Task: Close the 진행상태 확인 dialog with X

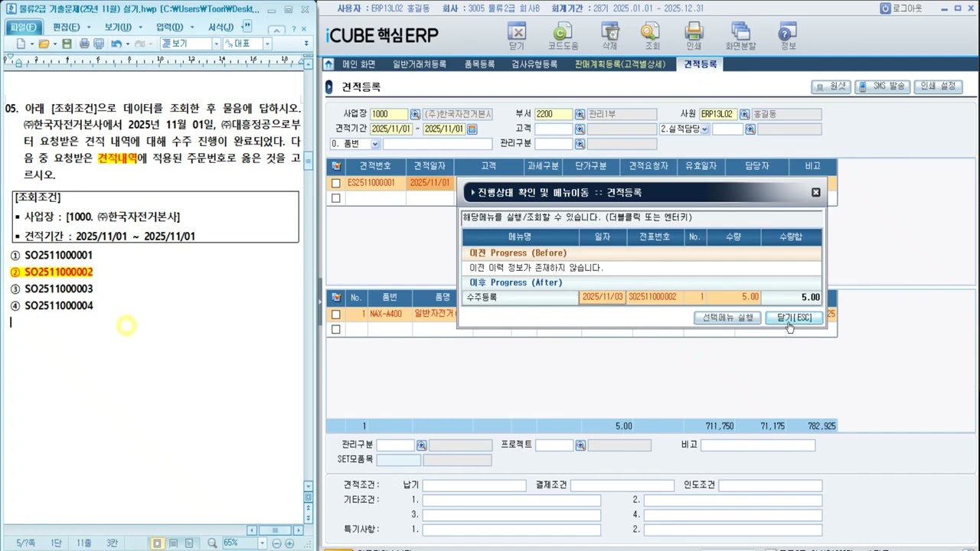Action: [x=815, y=192]
